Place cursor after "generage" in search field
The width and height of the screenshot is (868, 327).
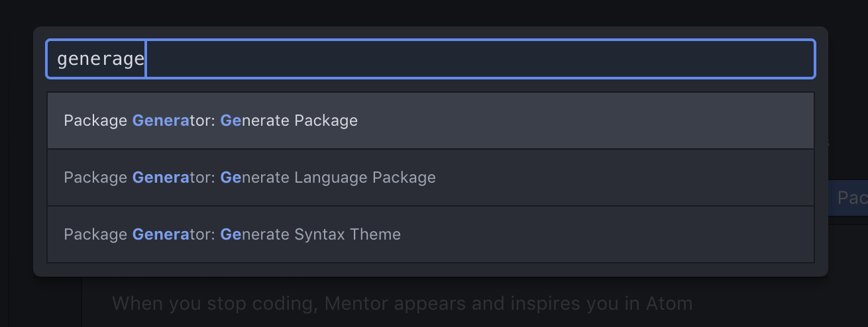[146, 59]
